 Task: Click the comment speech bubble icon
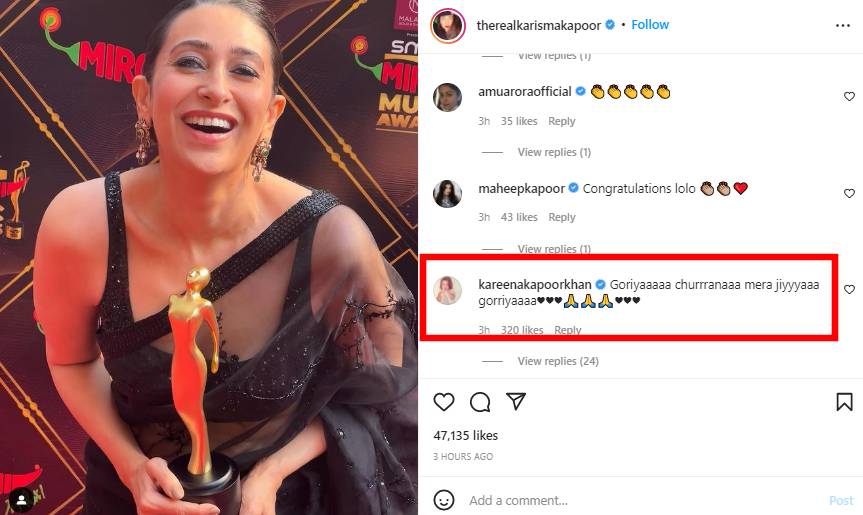click(480, 402)
